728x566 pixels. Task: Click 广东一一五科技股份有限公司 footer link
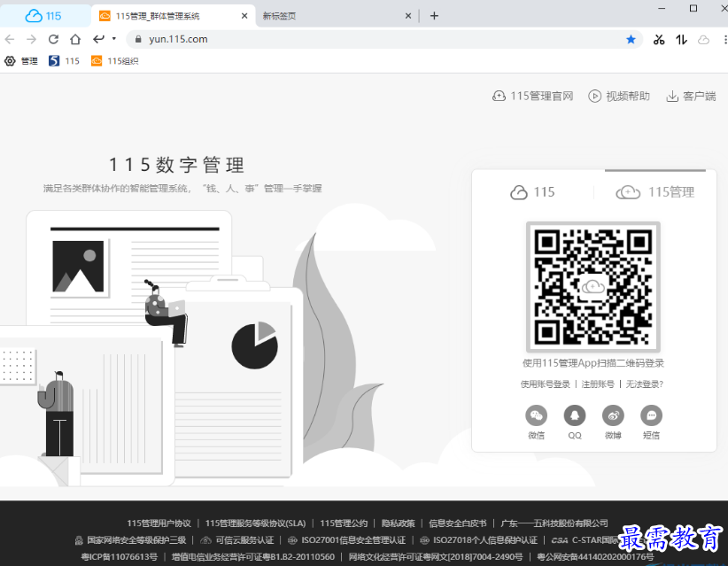coord(554,523)
